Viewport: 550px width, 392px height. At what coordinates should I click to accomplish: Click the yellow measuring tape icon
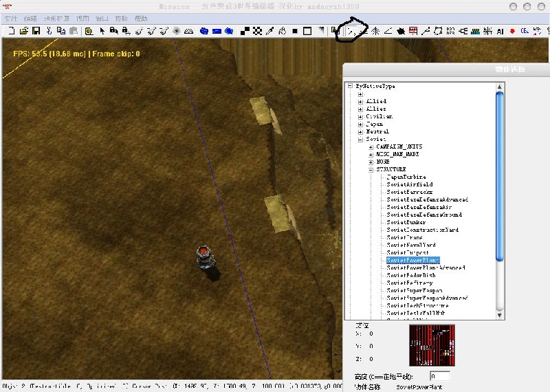tap(89, 31)
